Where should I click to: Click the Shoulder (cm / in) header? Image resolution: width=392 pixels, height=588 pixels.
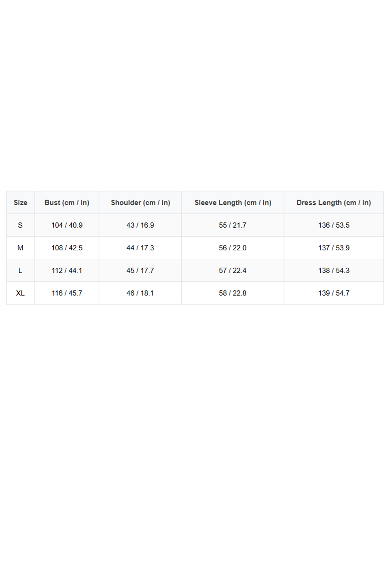(140, 202)
